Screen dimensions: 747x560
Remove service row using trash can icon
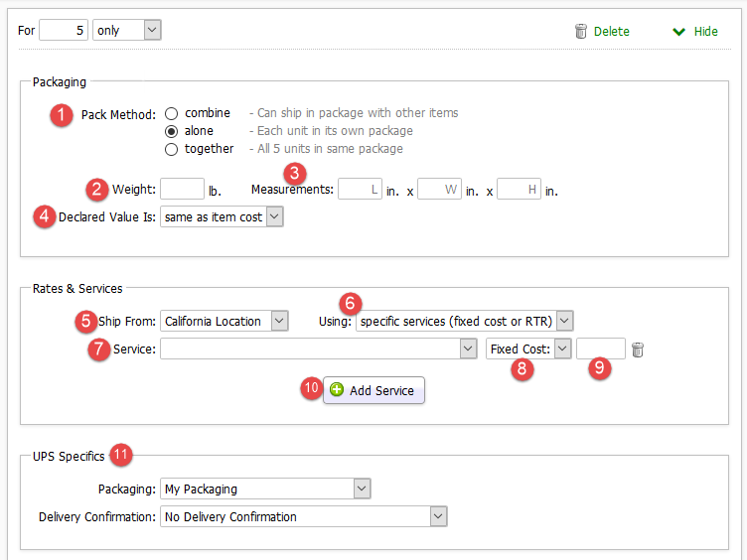point(638,350)
